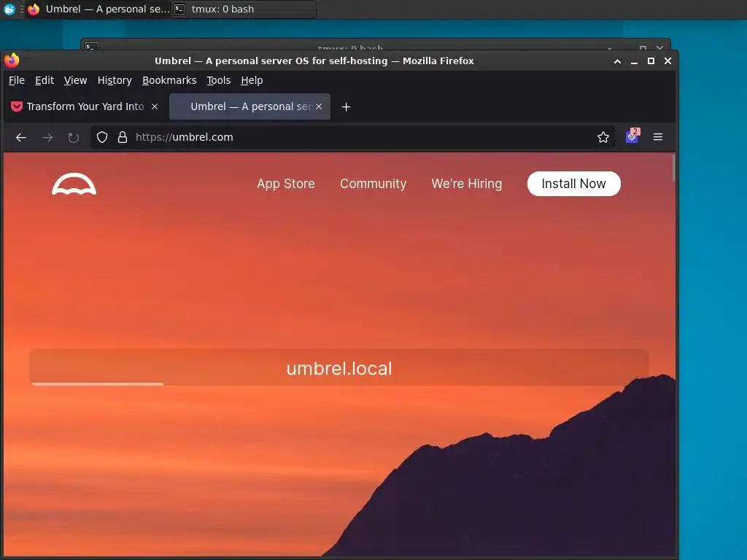
Task: Switch to the Transform Your Yard Into tab
Action: click(85, 106)
